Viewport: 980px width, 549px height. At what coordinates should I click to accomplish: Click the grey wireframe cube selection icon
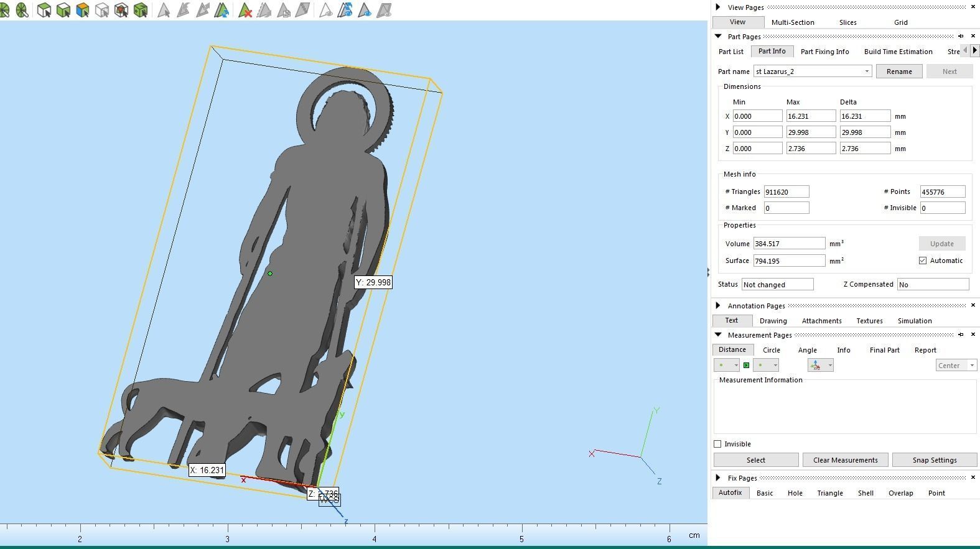(x=102, y=10)
